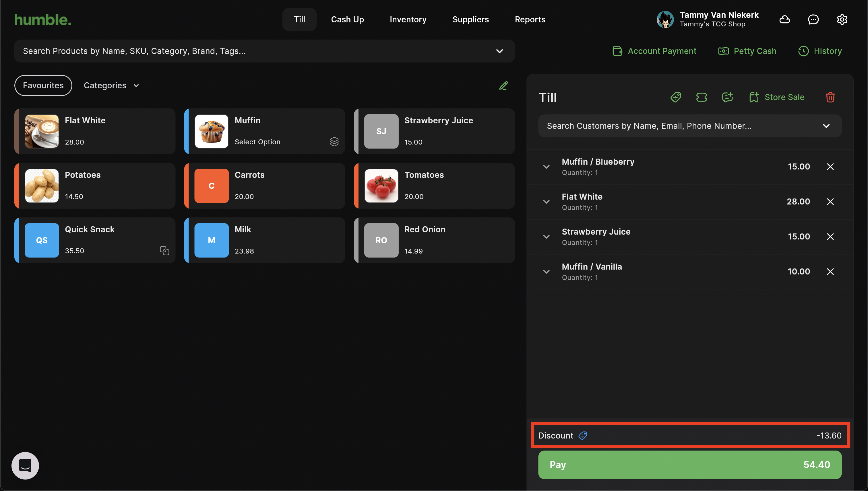Image resolution: width=868 pixels, height=491 pixels.
Task: Click the red trash icon to clear till
Action: point(830,97)
